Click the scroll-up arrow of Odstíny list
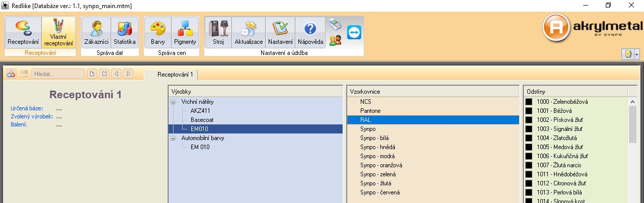644x203 pixels. click(633, 101)
